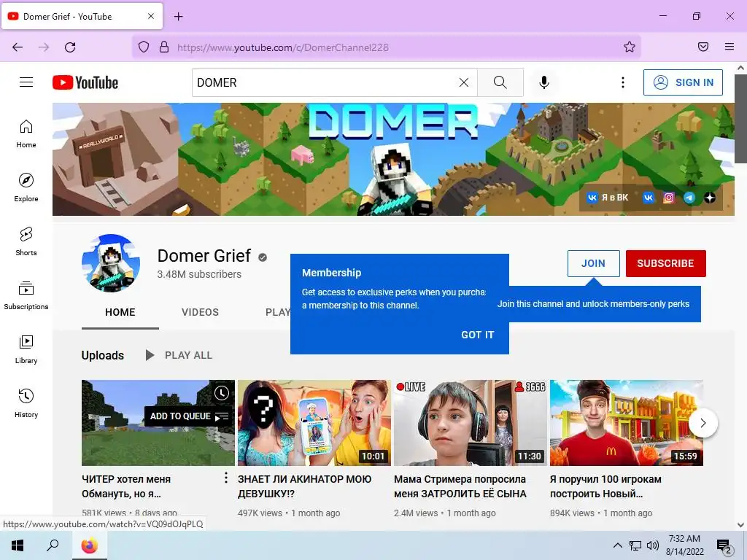Click the page vertical scrollbar thumb
This screenshot has height=560, width=747.
coord(740,119)
